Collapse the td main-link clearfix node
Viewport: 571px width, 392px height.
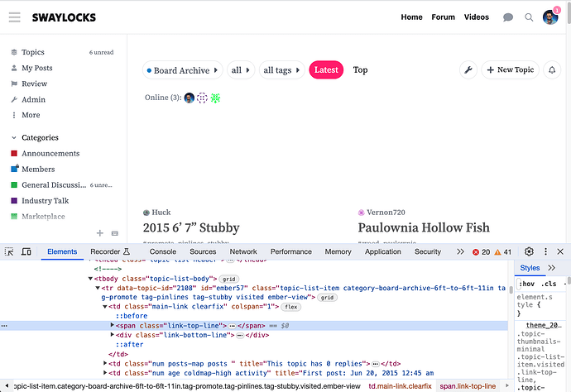click(105, 307)
